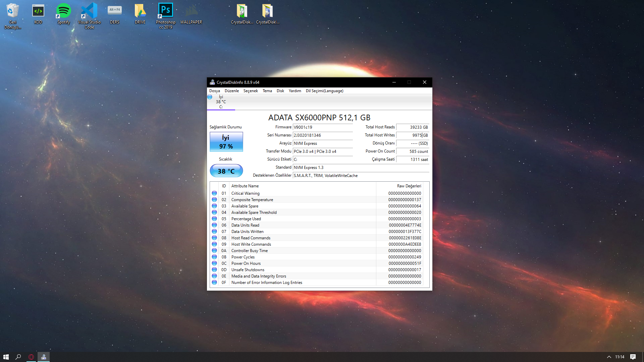Click CrystalDiskInfo taskbar icon
Image resolution: width=644 pixels, height=362 pixels.
(44, 357)
